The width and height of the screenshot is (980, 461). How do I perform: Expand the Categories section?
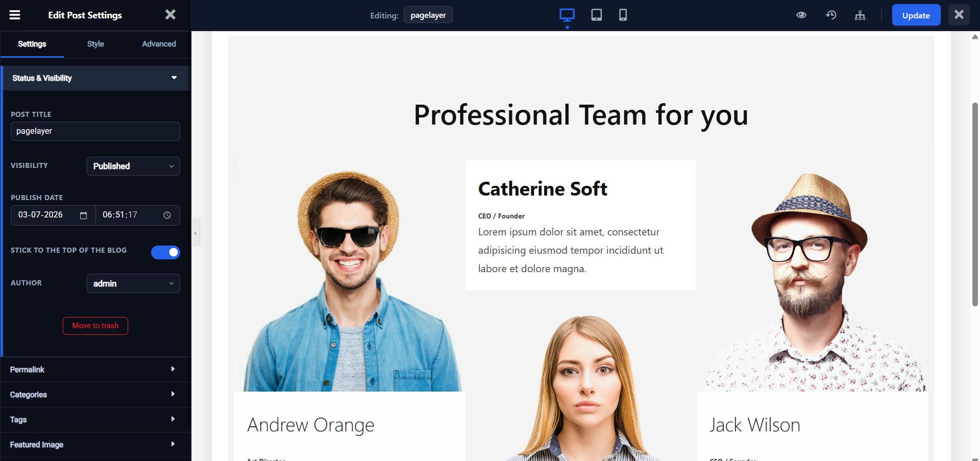pyautogui.click(x=95, y=394)
